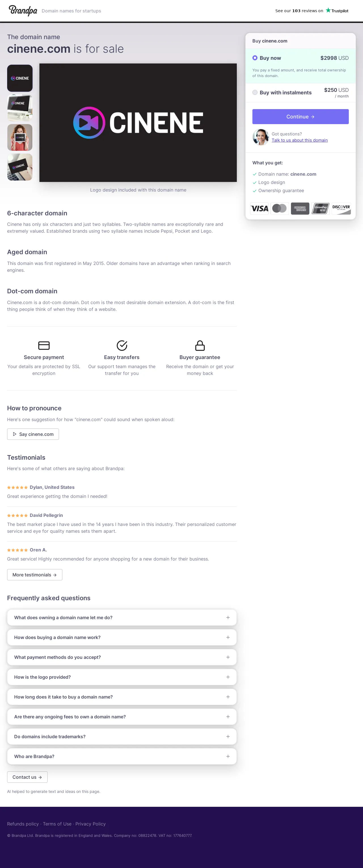
Task: Click the support agent avatar
Action: (x=260, y=137)
